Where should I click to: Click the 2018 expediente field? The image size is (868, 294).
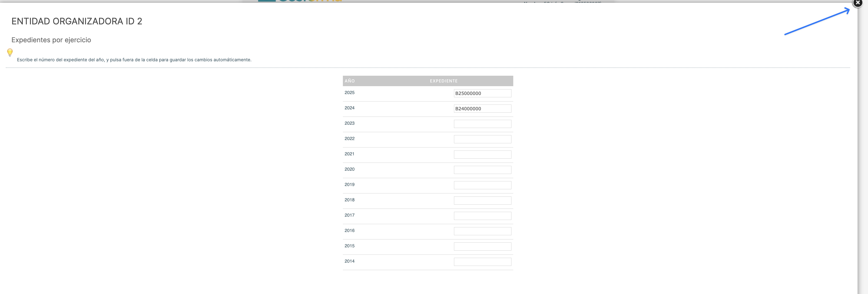point(482,200)
